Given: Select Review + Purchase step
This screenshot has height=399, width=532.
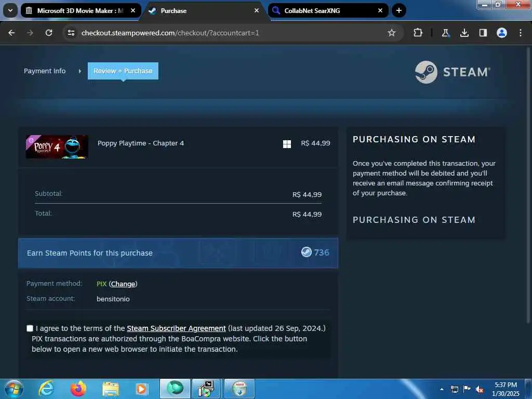Looking at the screenshot, I should [x=123, y=71].
